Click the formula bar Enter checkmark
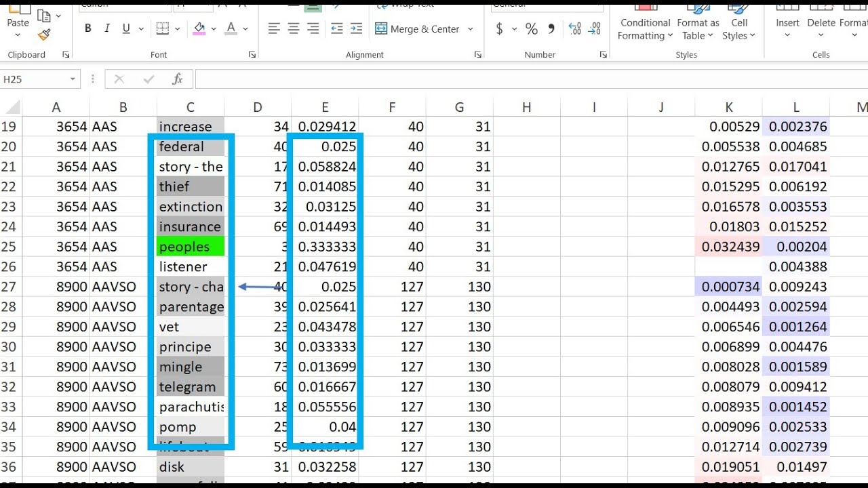This screenshot has height=488, width=868. (149, 79)
